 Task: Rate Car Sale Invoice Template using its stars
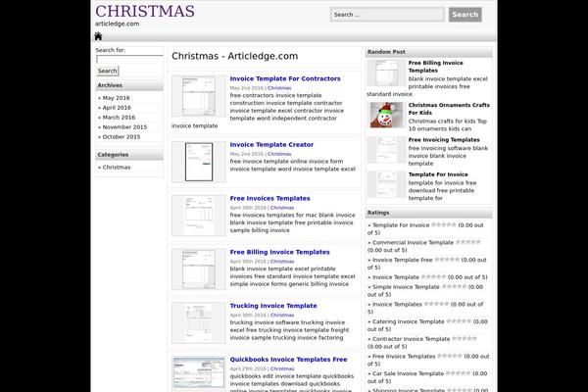(459, 373)
